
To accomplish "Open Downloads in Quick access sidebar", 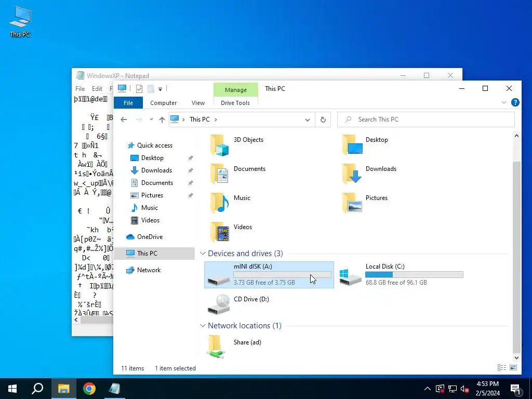I will [156, 170].
